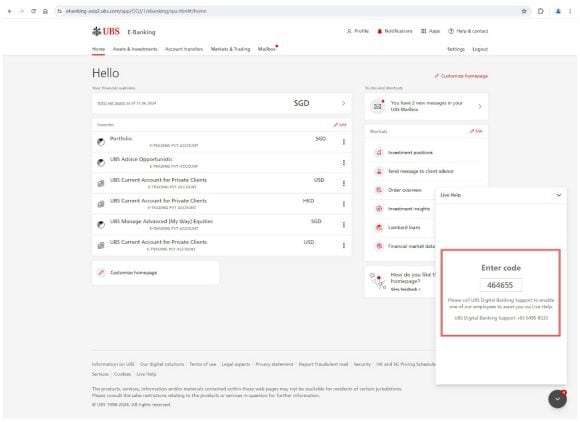Click Send message to advisor icon
Viewport: 580px width, 422px height.
click(x=379, y=171)
